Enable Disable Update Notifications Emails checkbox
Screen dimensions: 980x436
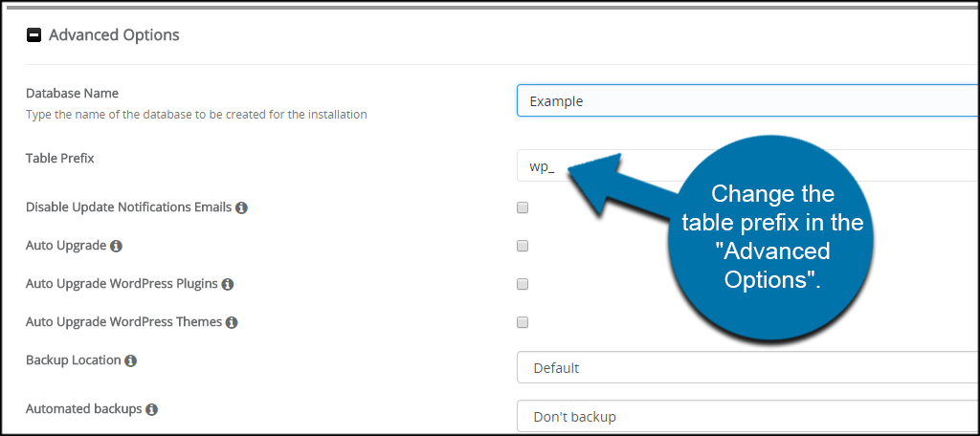pyautogui.click(x=523, y=207)
